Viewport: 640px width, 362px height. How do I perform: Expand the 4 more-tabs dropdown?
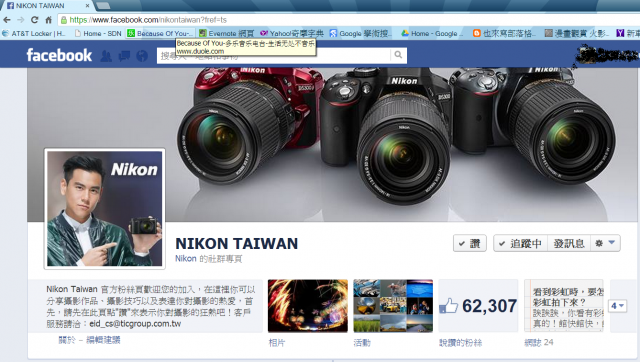click(x=618, y=306)
